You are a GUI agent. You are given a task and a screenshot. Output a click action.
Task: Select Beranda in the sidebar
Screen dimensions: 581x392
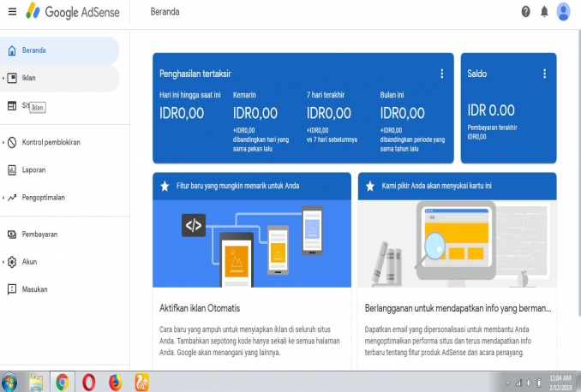coord(34,50)
